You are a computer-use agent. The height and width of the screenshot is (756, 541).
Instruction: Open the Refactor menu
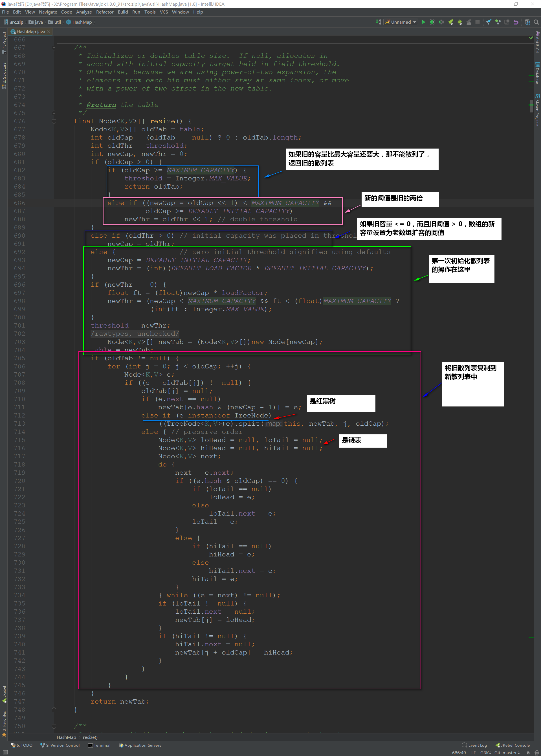pos(105,12)
